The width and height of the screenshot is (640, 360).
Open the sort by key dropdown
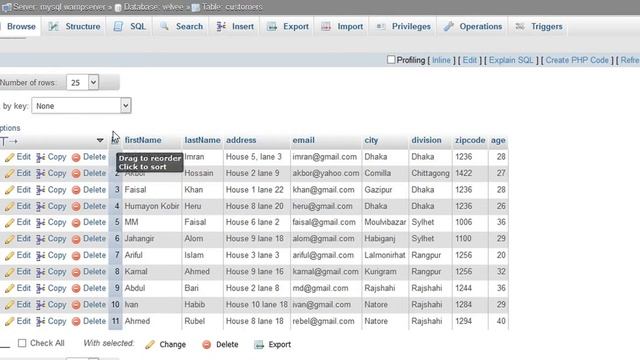81,106
